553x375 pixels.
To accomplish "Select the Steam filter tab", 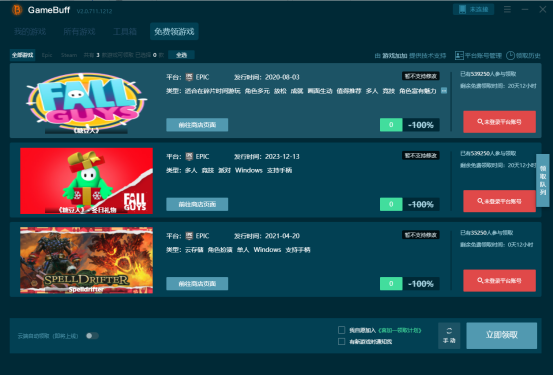I will tap(69, 55).
